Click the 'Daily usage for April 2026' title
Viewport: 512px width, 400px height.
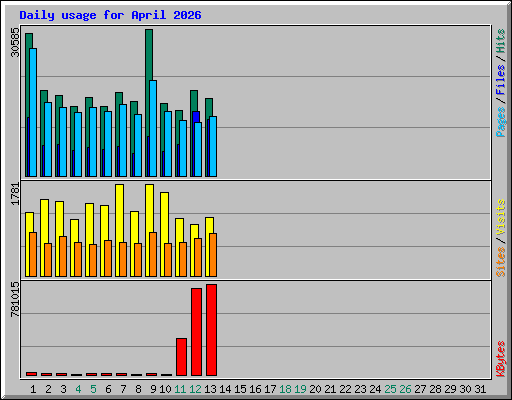[110, 15]
